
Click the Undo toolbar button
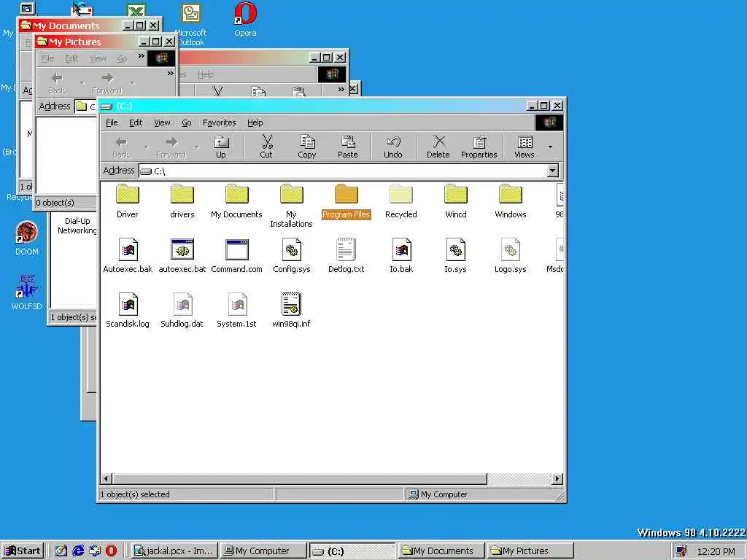click(x=393, y=147)
